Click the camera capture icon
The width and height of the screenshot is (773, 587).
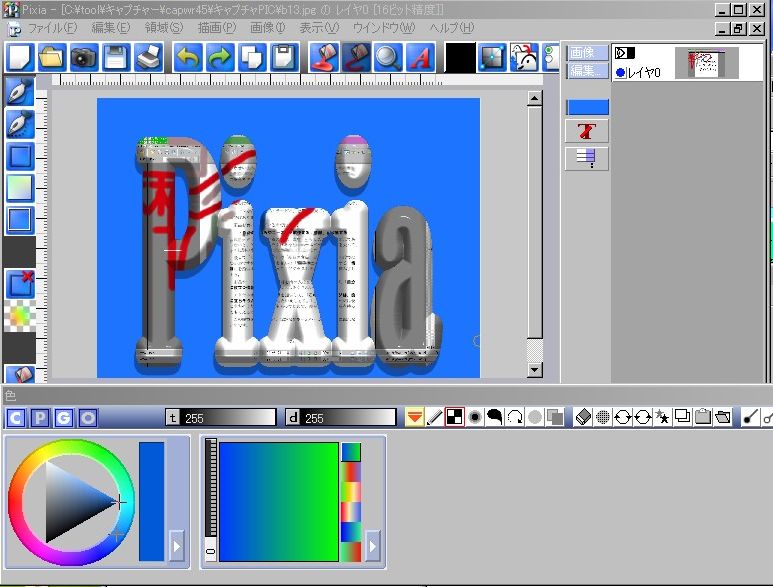tap(84, 58)
